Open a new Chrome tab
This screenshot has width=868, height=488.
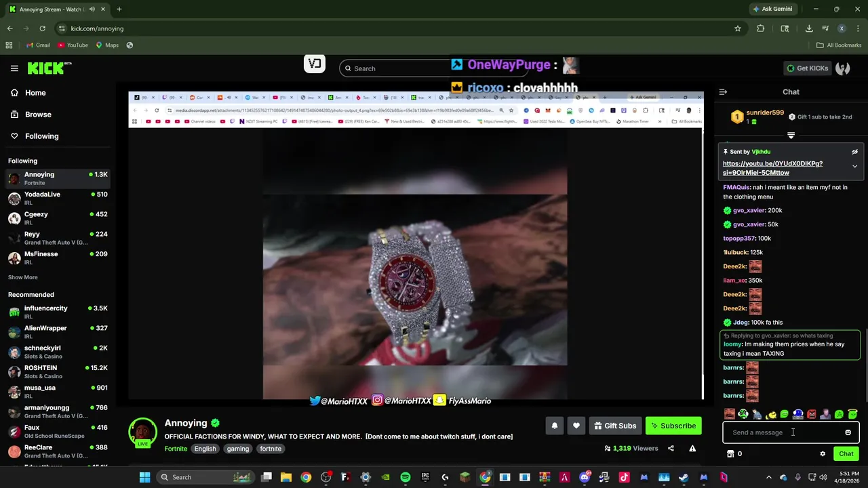tap(119, 9)
